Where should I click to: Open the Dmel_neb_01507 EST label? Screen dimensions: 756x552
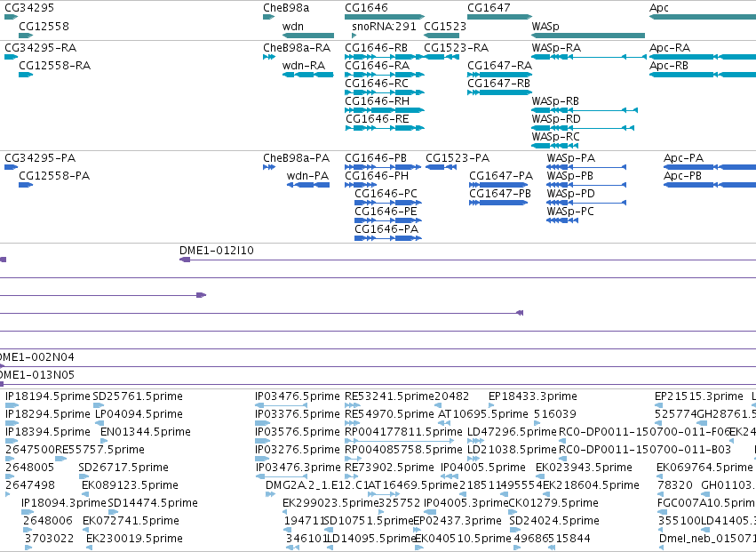pos(707,539)
